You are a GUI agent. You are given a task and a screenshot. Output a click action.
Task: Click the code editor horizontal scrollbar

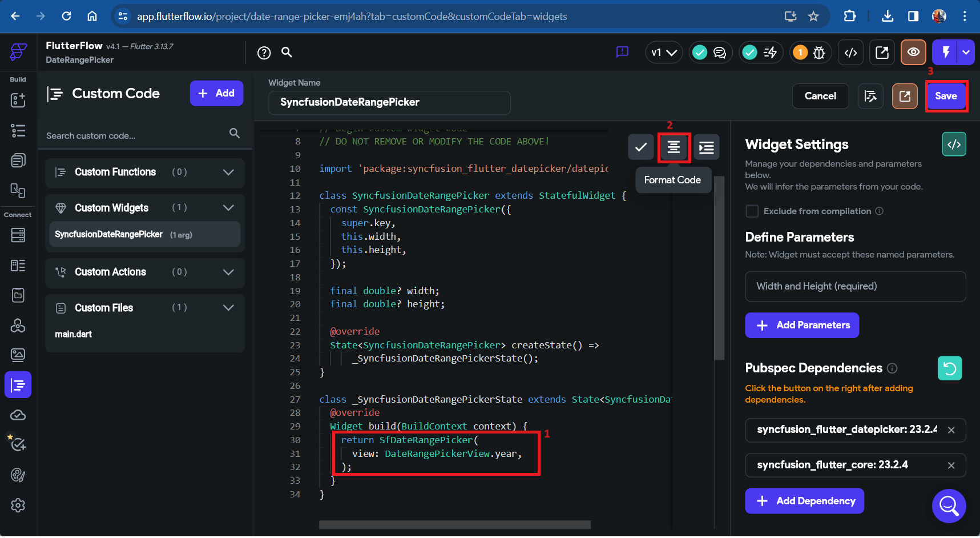point(454,525)
